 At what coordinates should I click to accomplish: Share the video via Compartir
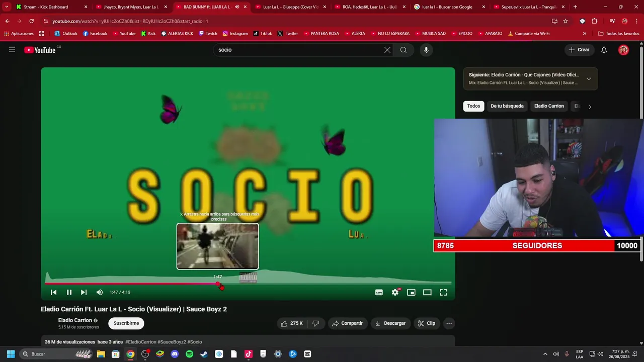347,323
